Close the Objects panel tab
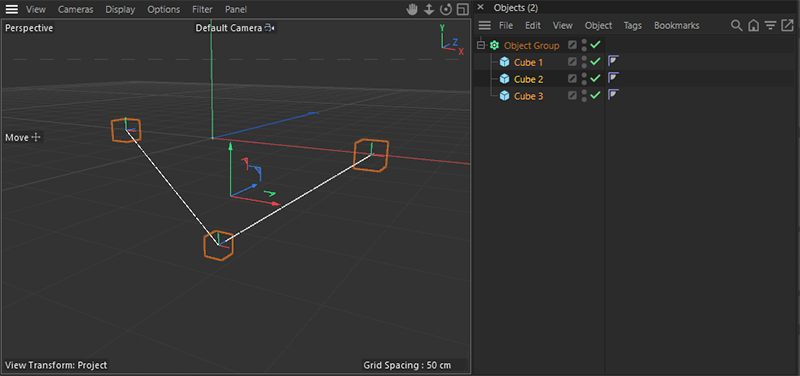 tap(480, 7)
